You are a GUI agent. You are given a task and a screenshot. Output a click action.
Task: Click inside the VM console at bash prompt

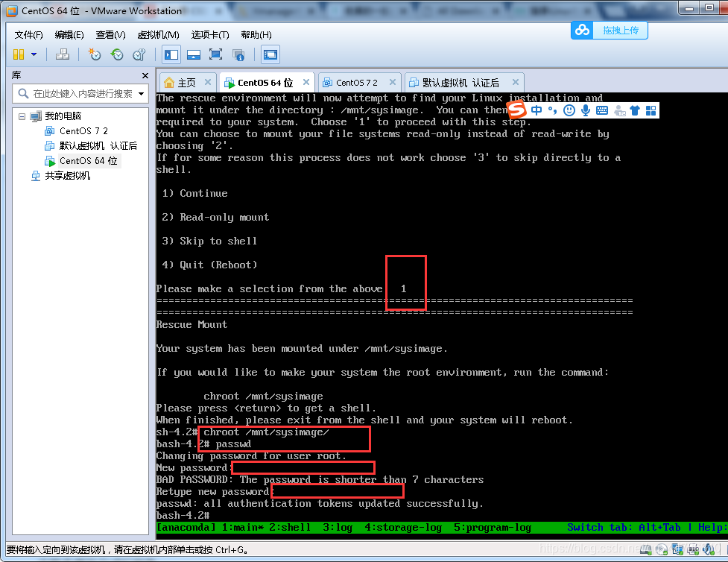(x=183, y=516)
